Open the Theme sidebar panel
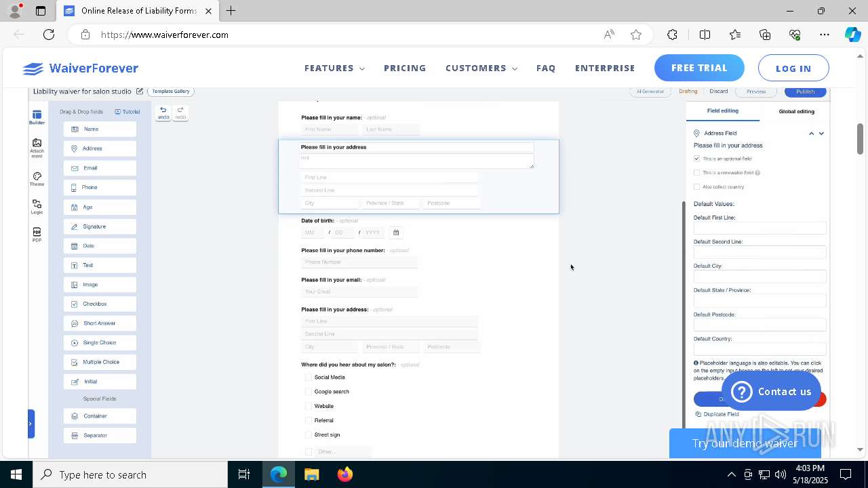Screen dimensions: 868x488 [37, 179]
